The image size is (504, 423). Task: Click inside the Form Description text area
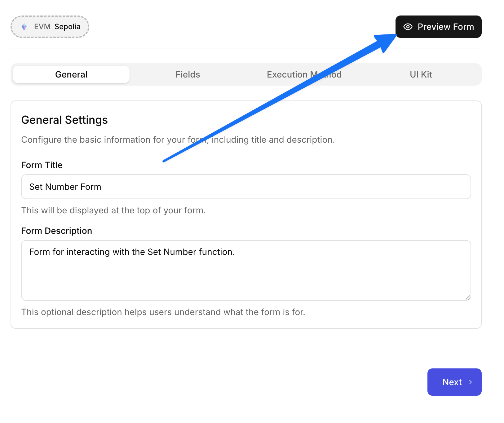tap(246, 273)
